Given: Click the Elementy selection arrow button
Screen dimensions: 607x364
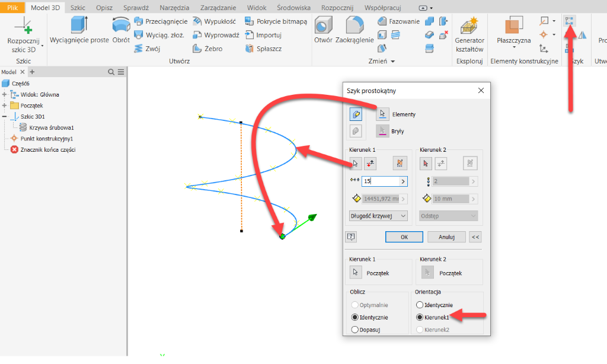Looking at the screenshot, I should [383, 114].
